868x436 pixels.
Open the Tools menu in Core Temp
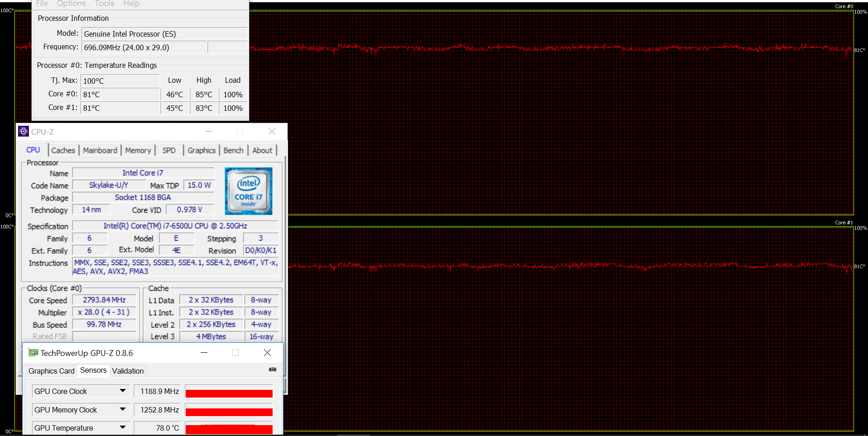[104, 4]
